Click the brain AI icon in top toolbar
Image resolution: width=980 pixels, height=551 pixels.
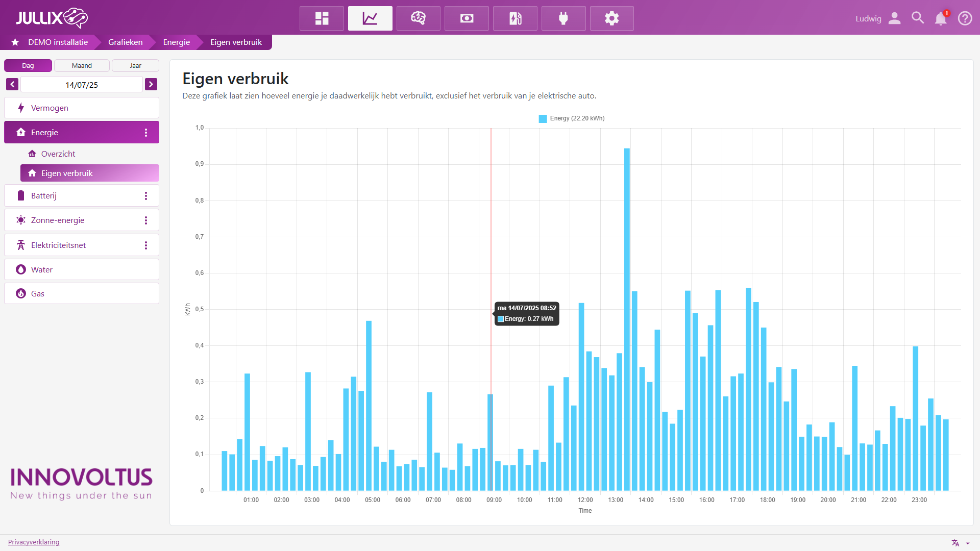tap(418, 18)
